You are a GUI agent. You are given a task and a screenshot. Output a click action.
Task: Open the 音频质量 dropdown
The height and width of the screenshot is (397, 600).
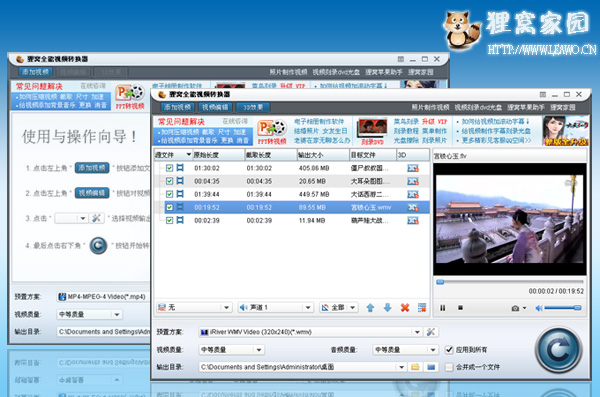click(x=433, y=350)
